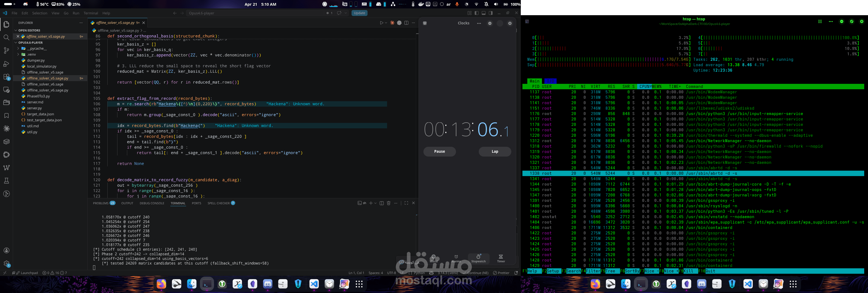Open the terminal panel ellipsis menu
The image size is (868, 293).
(x=395, y=203)
